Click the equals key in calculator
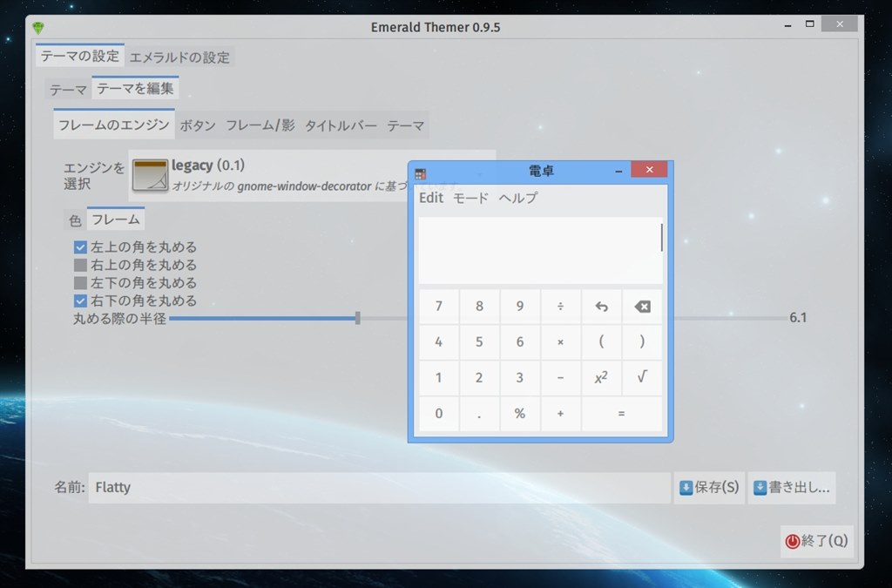Viewport: 892px width, 588px height. pos(622,414)
